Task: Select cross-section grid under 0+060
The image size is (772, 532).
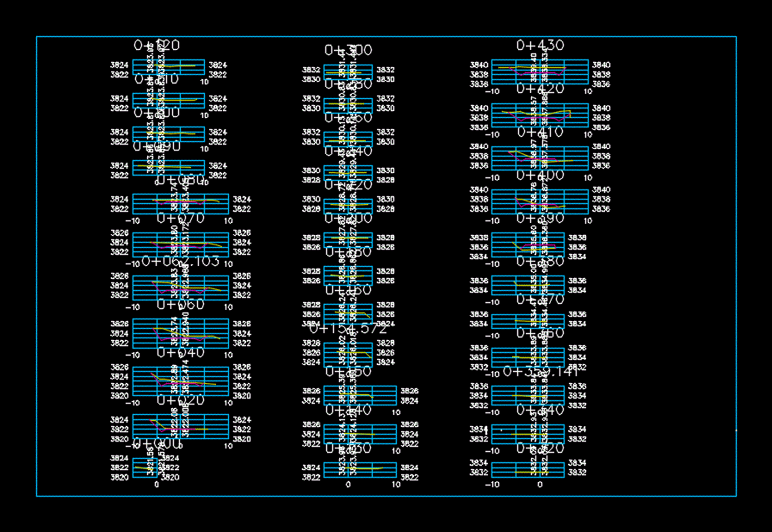Action: coord(181,333)
